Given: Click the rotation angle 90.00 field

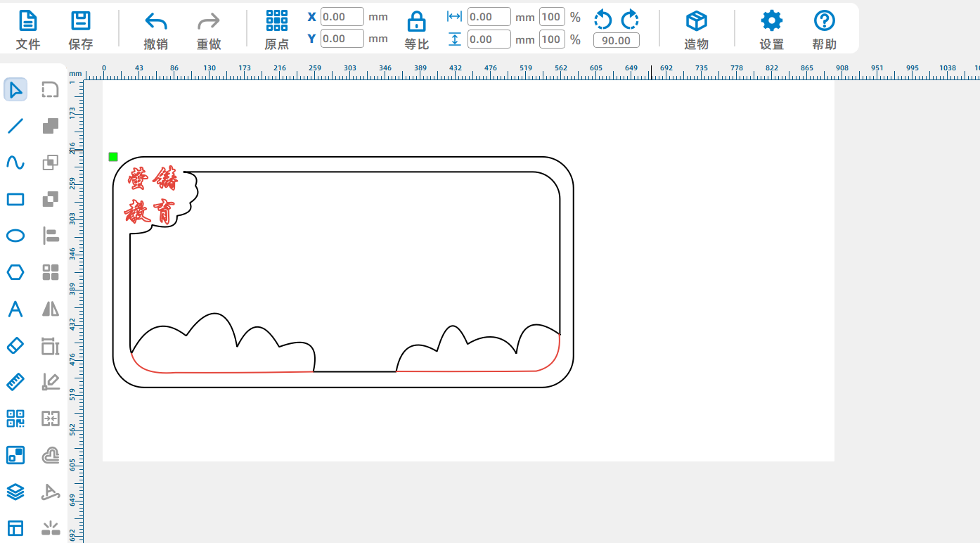Looking at the screenshot, I should coord(616,41).
